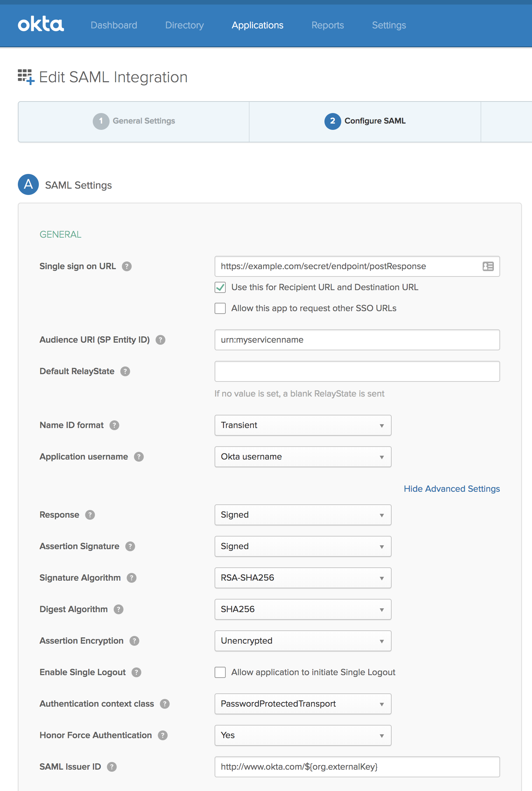Viewport: 532px width, 791px height.
Task: Click the SAML Issuer ID input field
Action: coord(357,767)
